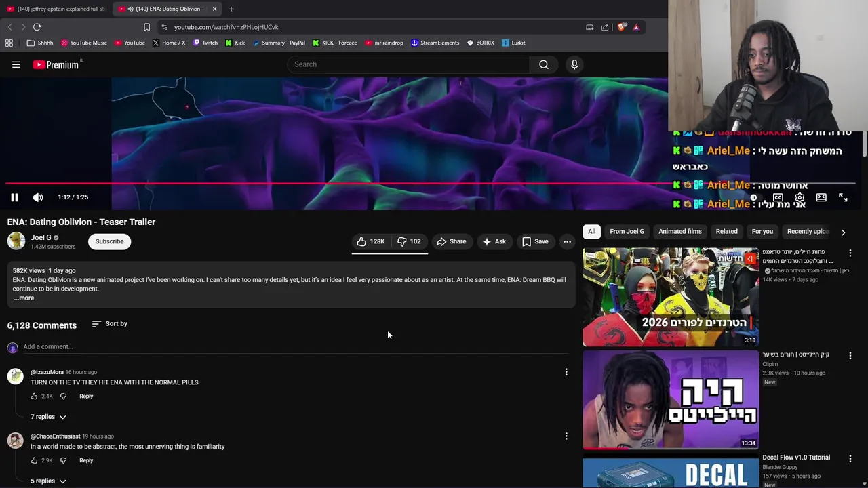This screenshot has width=868, height=488.
Task: Click the youtube.com address bar URL
Action: pyautogui.click(x=226, y=27)
